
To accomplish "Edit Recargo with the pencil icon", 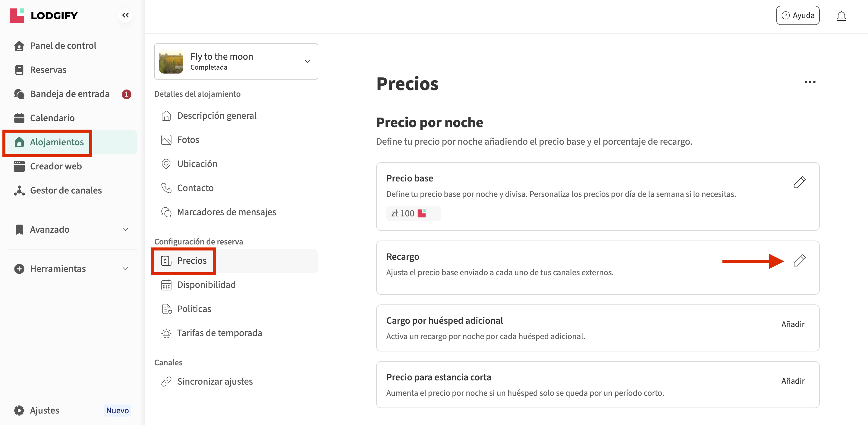I will [x=799, y=260].
